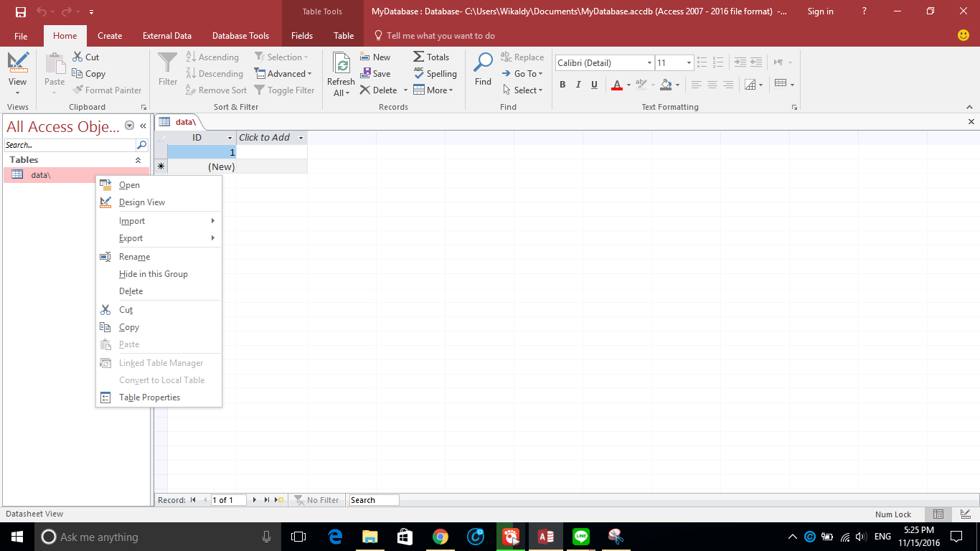Open the All Access Objects menu arrow
The width and height of the screenshot is (980, 551).
pos(130,126)
